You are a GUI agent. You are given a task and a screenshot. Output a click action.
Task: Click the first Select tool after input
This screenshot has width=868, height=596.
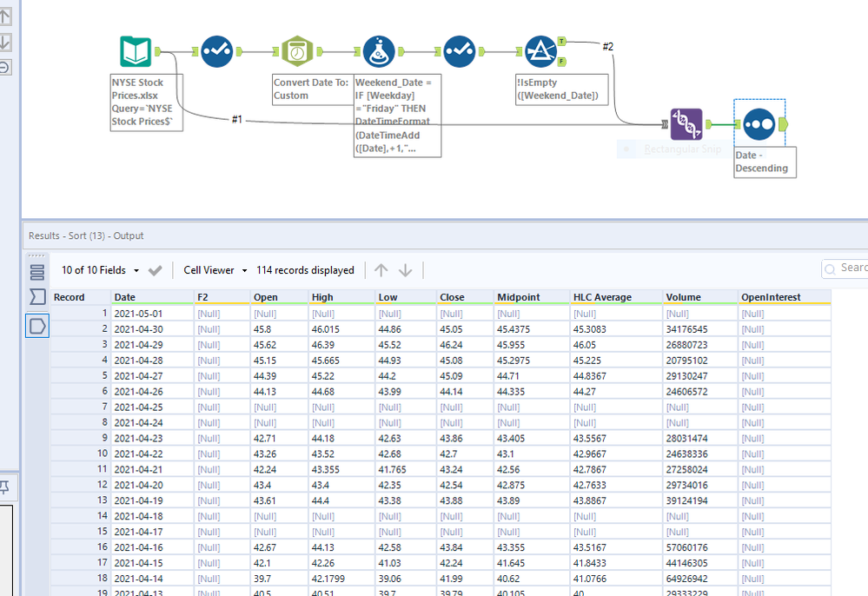click(217, 51)
